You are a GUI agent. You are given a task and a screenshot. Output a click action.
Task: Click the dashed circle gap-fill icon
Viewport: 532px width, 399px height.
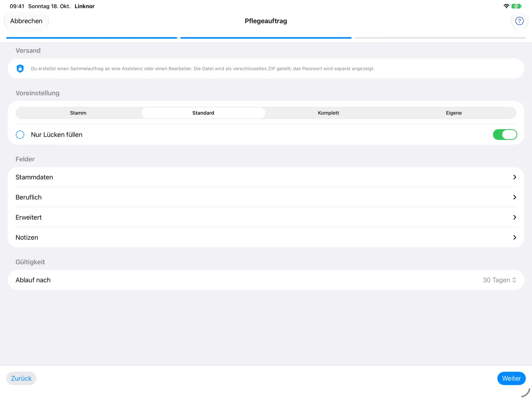click(20, 135)
